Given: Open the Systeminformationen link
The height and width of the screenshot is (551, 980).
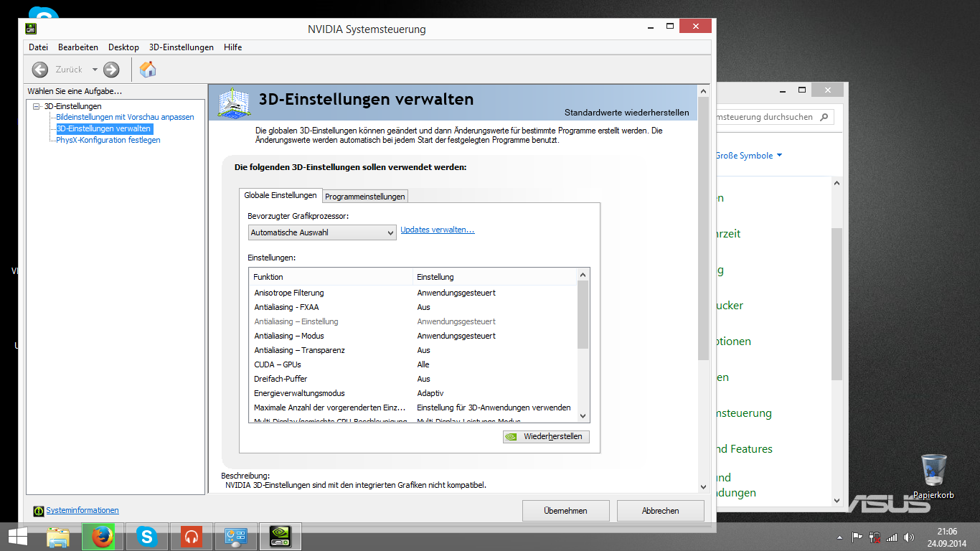Looking at the screenshot, I should (83, 511).
